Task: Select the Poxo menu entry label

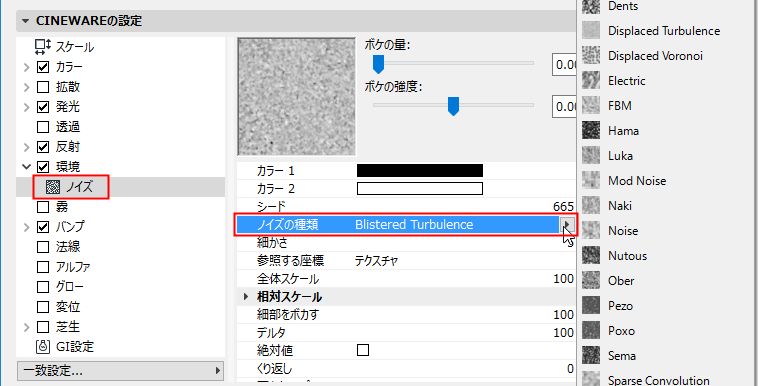Action: tap(621, 331)
